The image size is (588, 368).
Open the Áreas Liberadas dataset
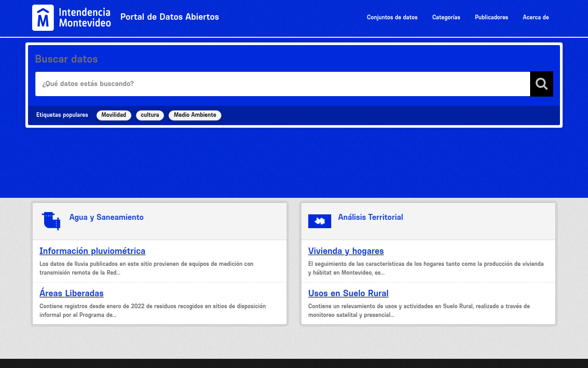pos(72,293)
